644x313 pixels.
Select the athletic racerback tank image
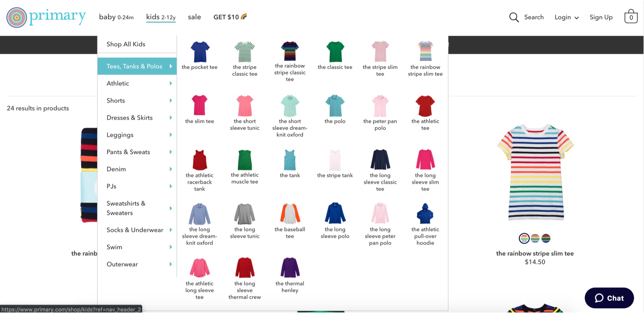click(x=200, y=160)
